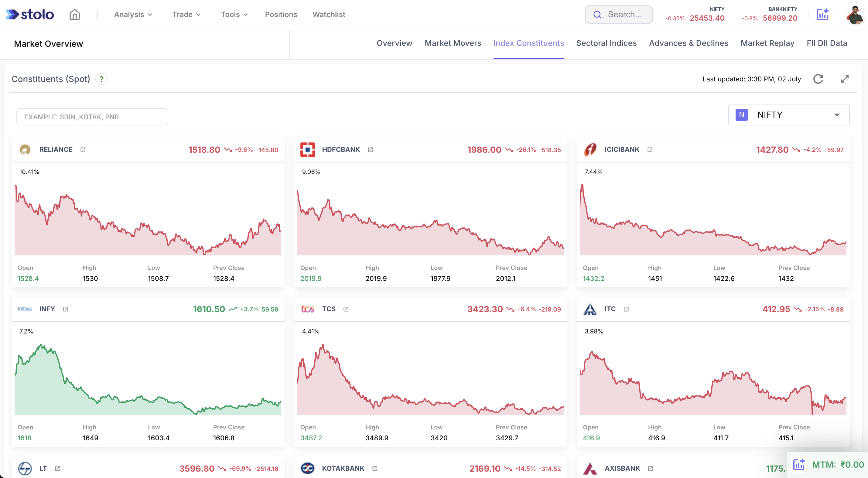Viewport: 868px width, 478px height.
Task: Switch to the Overview tab
Action: pos(394,43)
